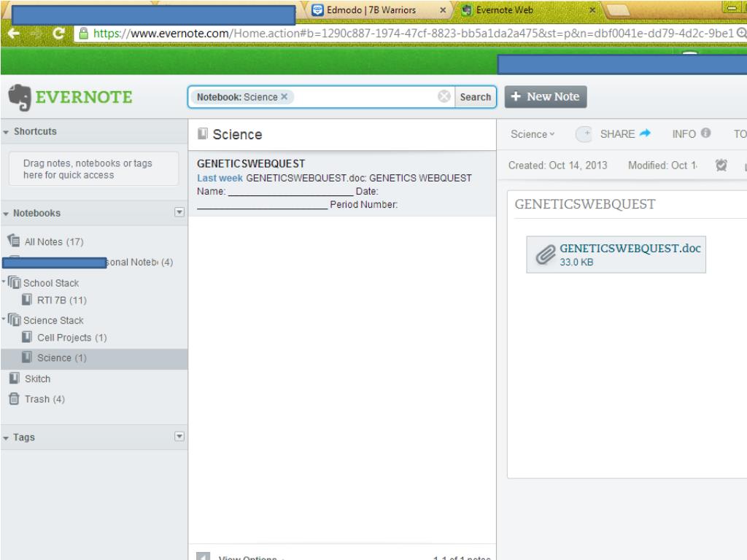This screenshot has height=560, width=747.
Task: Create a New Note
Action: point(546,97)
